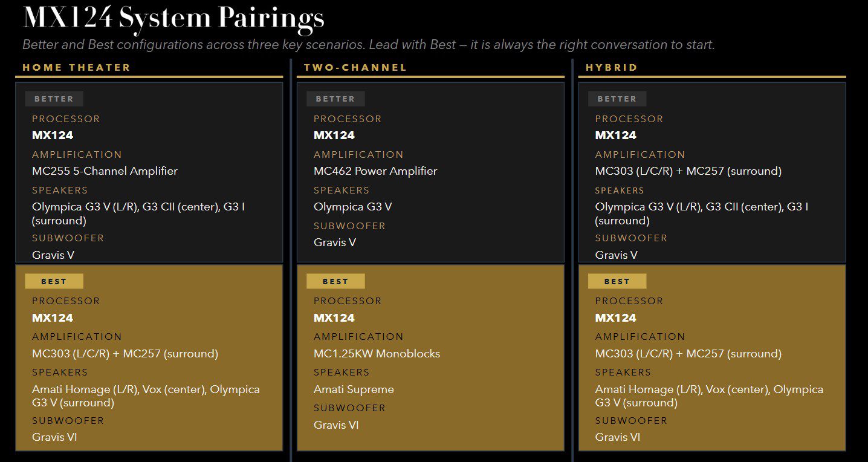Click the BETTER badge under Home Theater
The height and width of the screenshot is (462, 868).
(x=54, y=99)
